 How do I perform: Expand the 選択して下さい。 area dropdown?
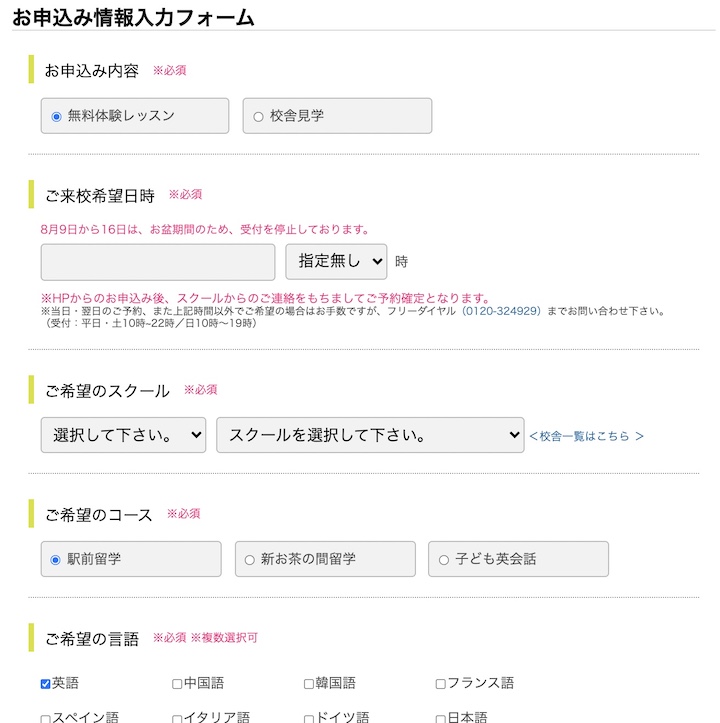pos(123,435)
